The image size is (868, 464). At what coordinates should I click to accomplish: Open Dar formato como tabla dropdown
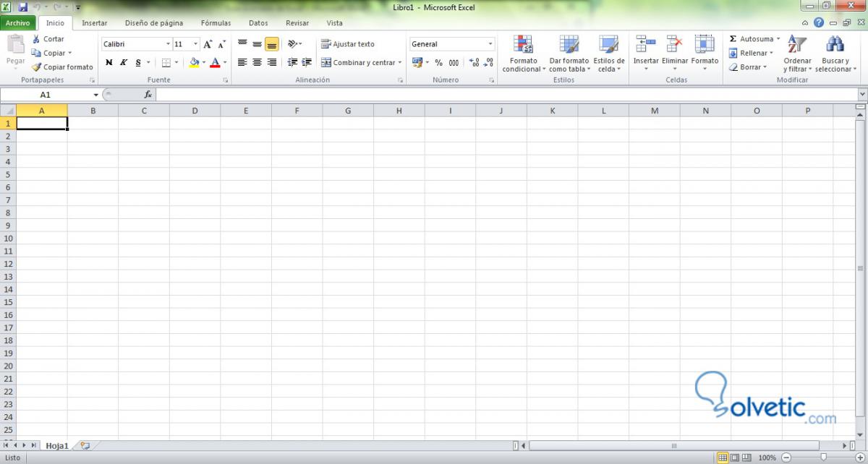coord(569,54)
